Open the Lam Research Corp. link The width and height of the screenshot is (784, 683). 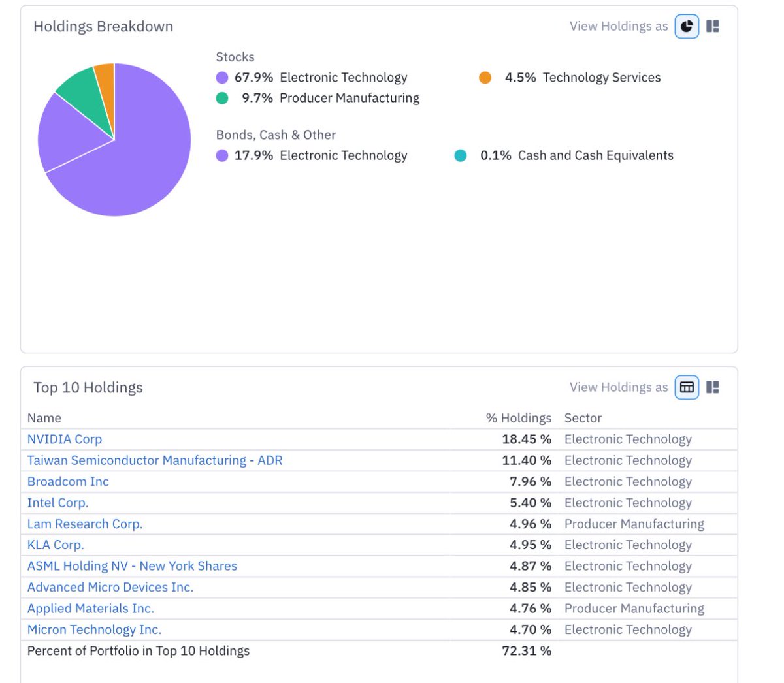tap(85, 524)
